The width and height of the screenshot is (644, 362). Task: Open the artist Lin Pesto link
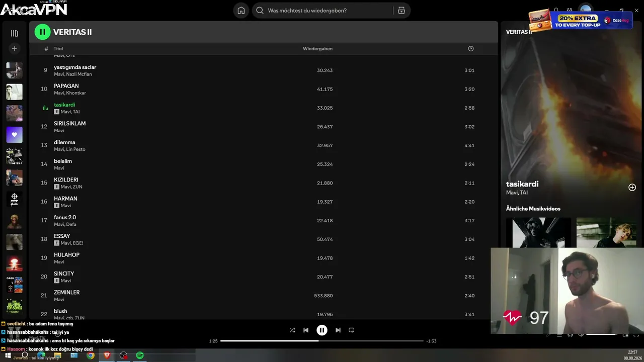76,149
